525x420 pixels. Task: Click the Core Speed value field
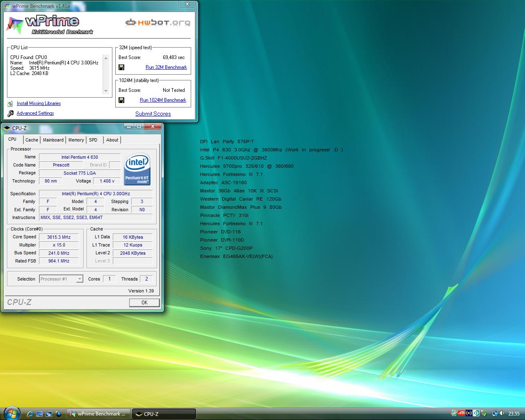pyautogui.click(x=59, y=237)
